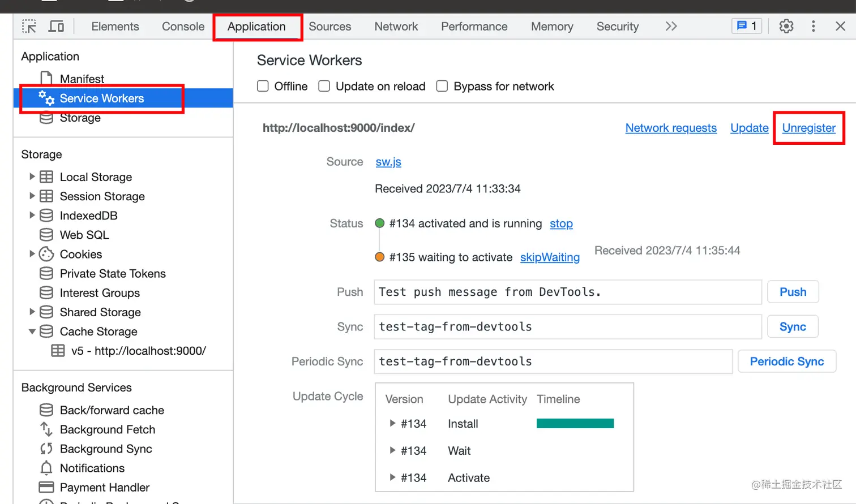856x504 pixels.
Task: Expand the #134 Wait update row
Action: 392,450
